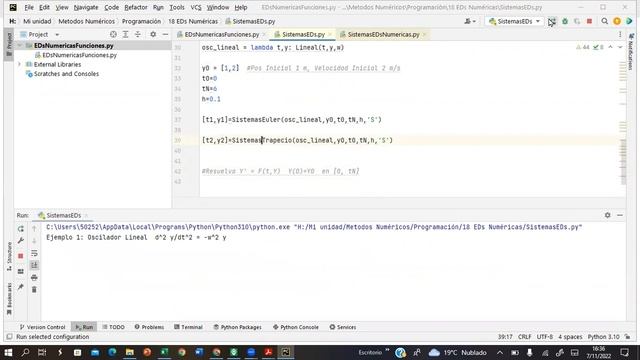Screen dimensions: 640x360
Task: Toggle the Structure side panel
Action: coord(9,256)
